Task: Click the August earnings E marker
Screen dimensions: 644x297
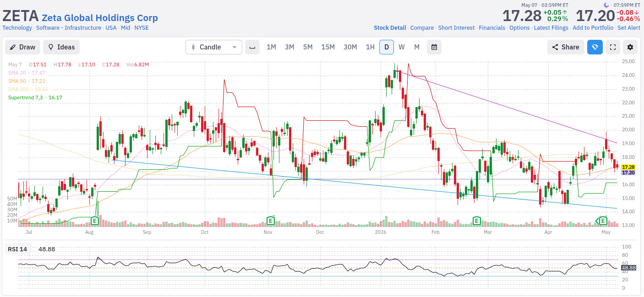Action: point(95,221)
